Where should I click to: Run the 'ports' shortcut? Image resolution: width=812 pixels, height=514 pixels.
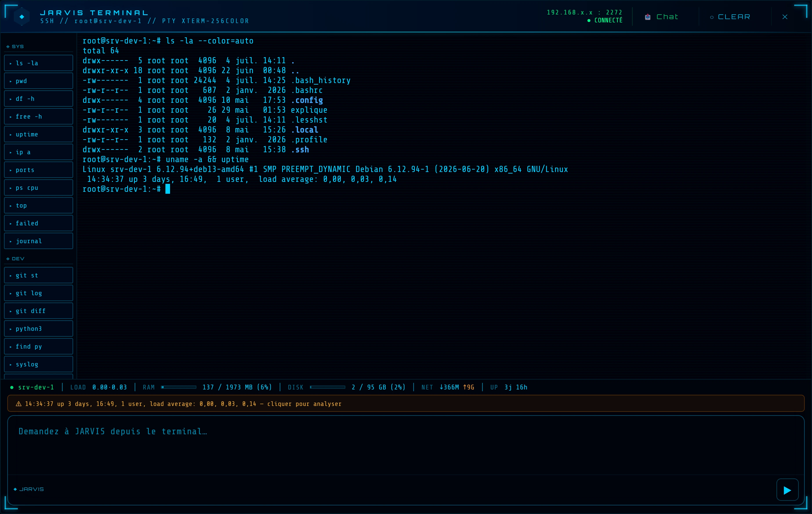(38, 170)
